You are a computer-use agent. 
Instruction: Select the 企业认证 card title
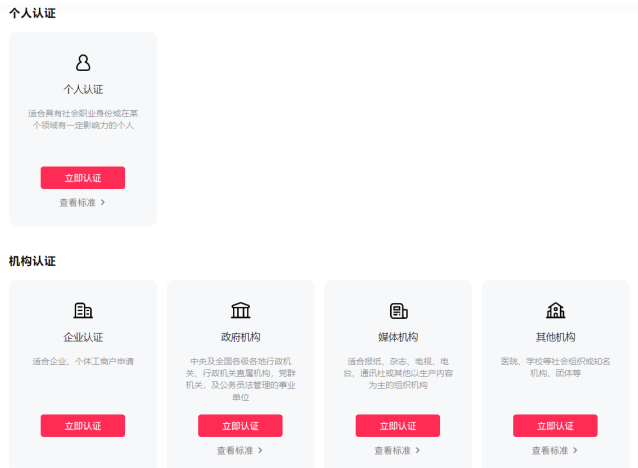click(x=83, y=337)
